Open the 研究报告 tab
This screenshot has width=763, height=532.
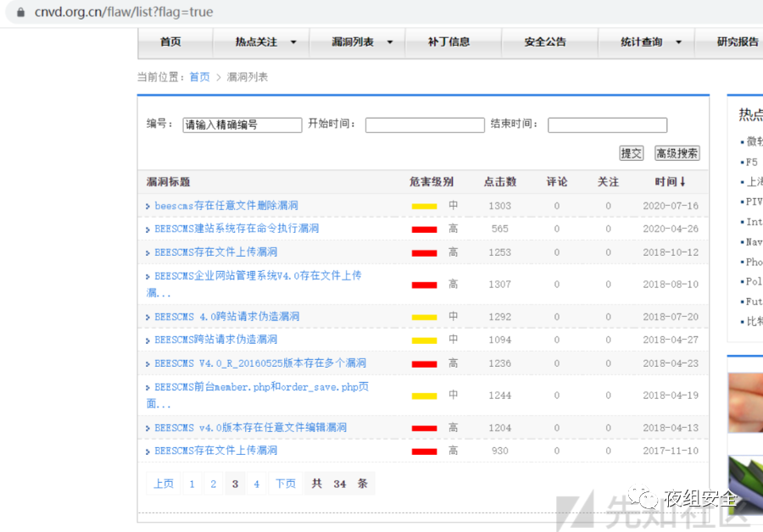pyautogui.click(x=738, y=42)
